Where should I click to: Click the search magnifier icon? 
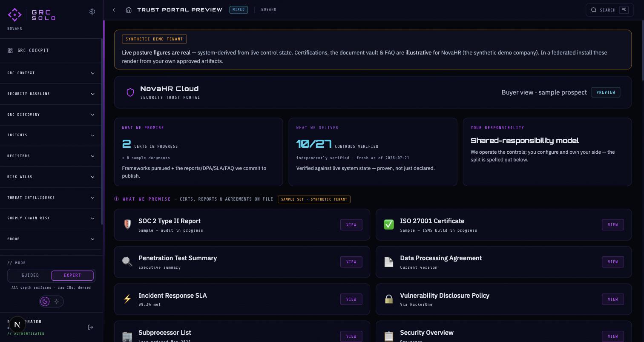tap(593, 10)
